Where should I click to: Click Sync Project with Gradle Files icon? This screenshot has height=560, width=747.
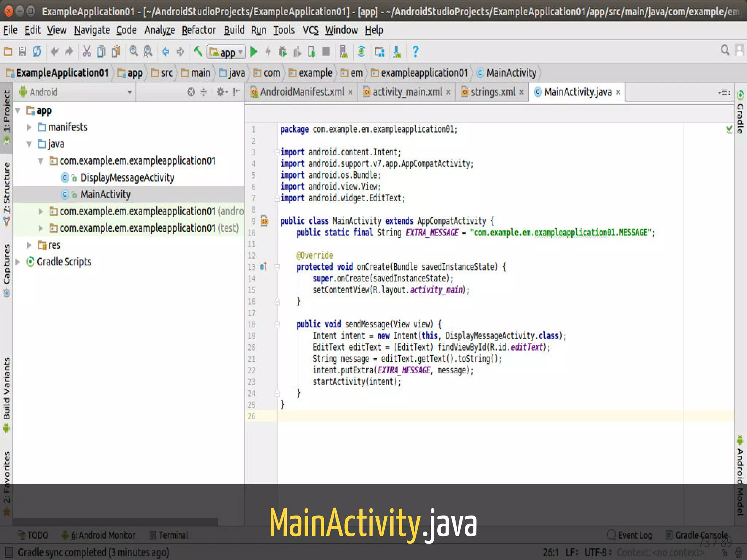click(361, 51)
